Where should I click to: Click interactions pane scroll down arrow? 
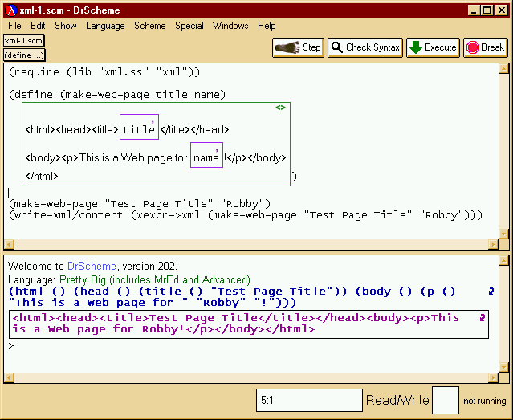pos(503,367)
